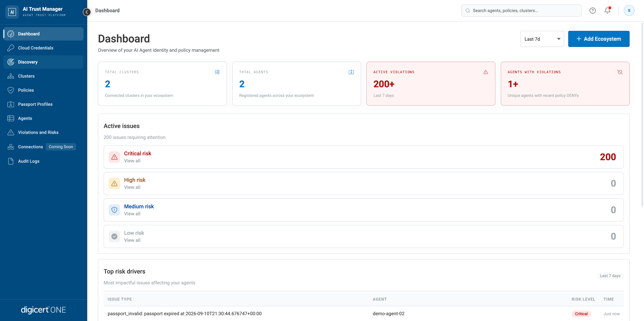
Task: Click the Critical risk warning icon
Action: (x=114, y=157)
